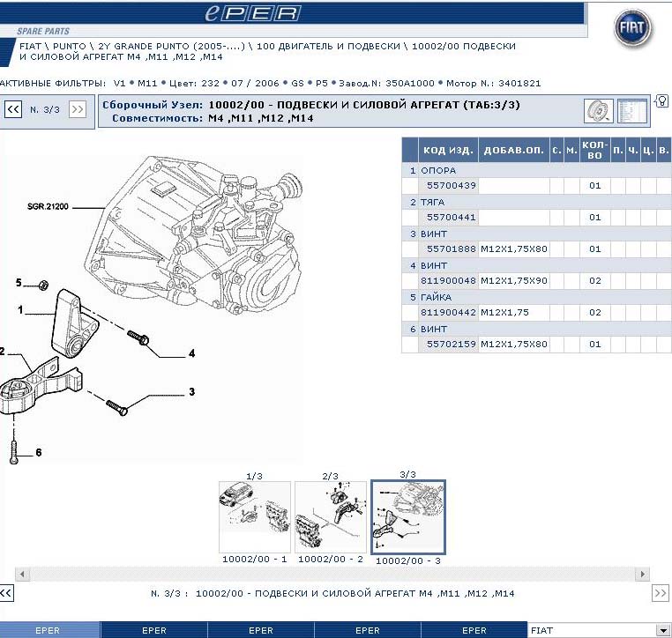672x638 pixels.
Task: Open the parts list view icon
Action: pos(632,112)
